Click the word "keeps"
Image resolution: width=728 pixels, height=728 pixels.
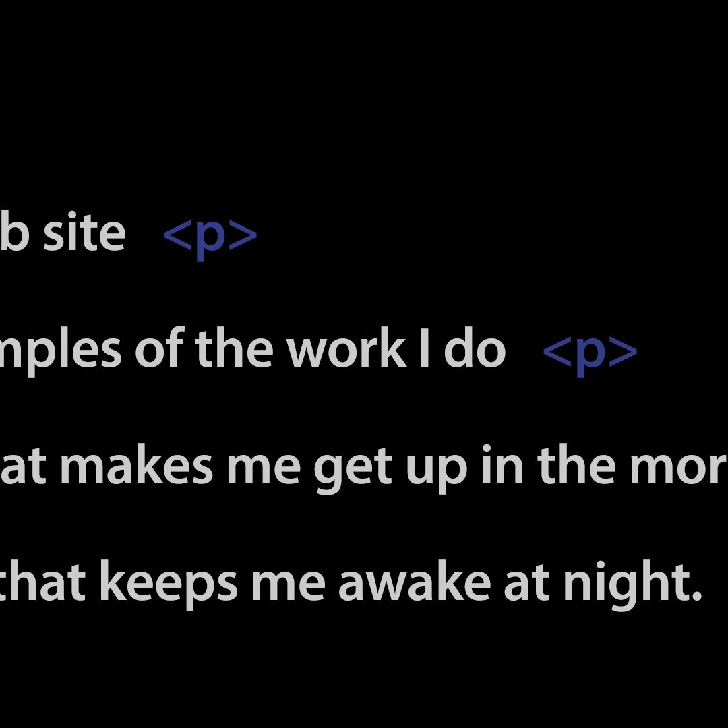(169, 584)
